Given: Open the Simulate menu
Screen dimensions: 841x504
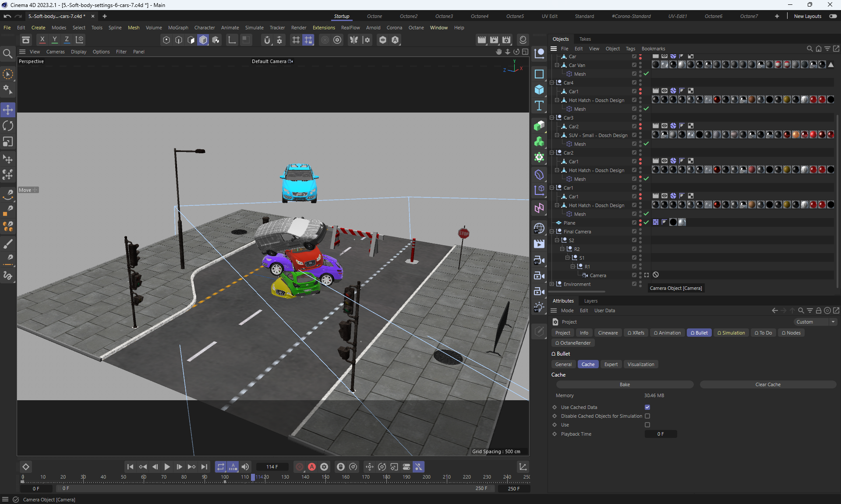Looking at the screenshot, I should point(254,28).
